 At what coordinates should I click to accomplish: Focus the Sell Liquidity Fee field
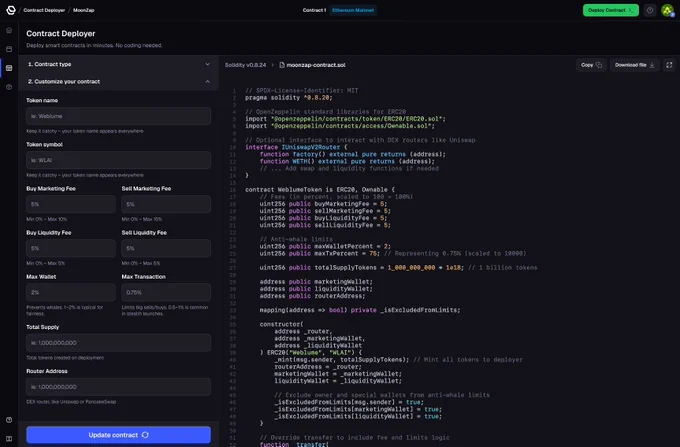coord(166,248)
